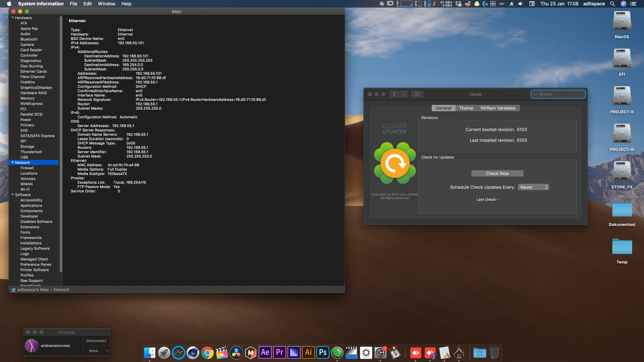Viewport: 644px width, 362px height.
Task: Launch Launchpad rocket icon in dock
Action: click(164, 353)
